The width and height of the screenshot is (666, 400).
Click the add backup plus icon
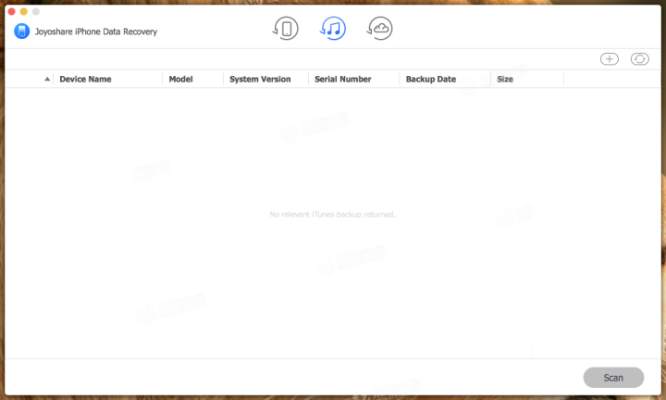(609, 59)
